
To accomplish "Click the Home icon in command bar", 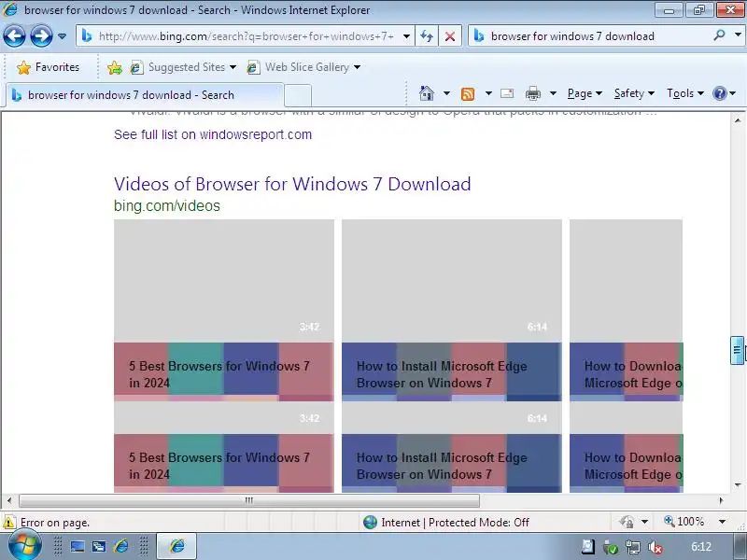I will [427, 93].
